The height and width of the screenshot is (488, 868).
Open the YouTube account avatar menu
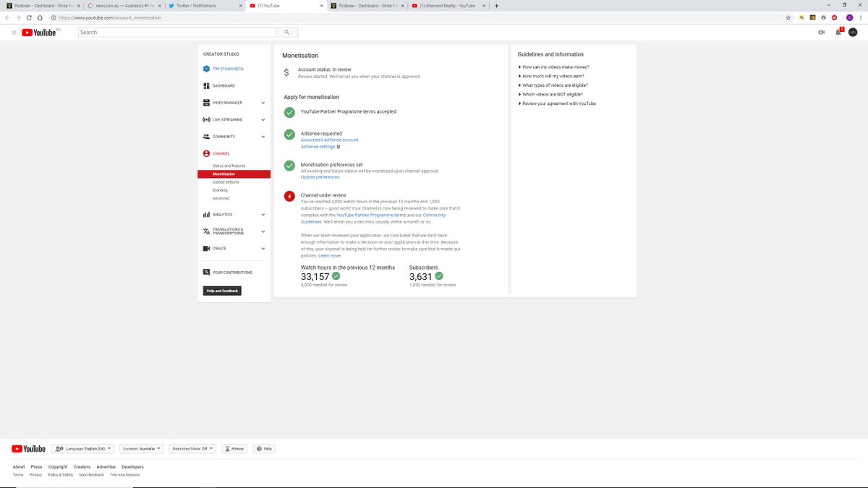853,33
